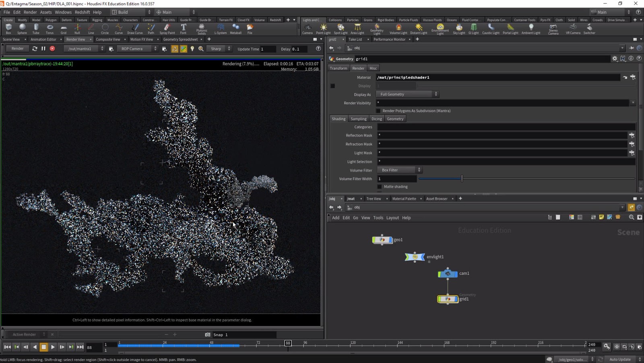This screenshot has width=644, height=363.
Task: Select the Box shelf tool
Action: (8, 29)
